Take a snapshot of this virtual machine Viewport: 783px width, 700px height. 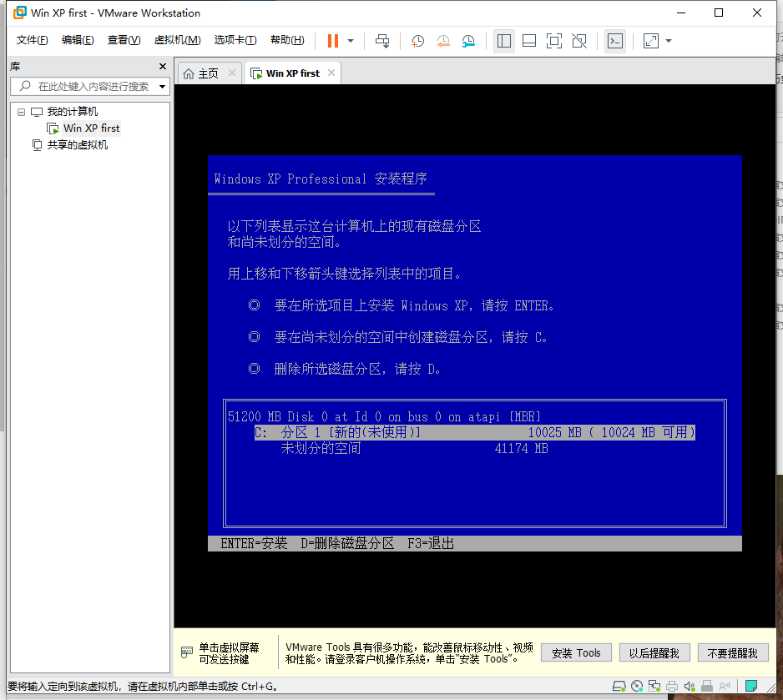tap(417, 41)
